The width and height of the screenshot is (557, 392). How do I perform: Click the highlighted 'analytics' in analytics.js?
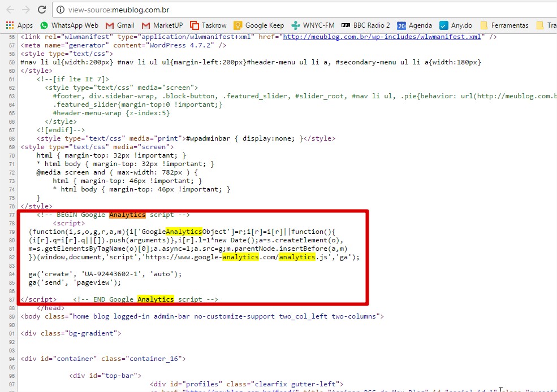pyautogui.click(x=297, y=257)
